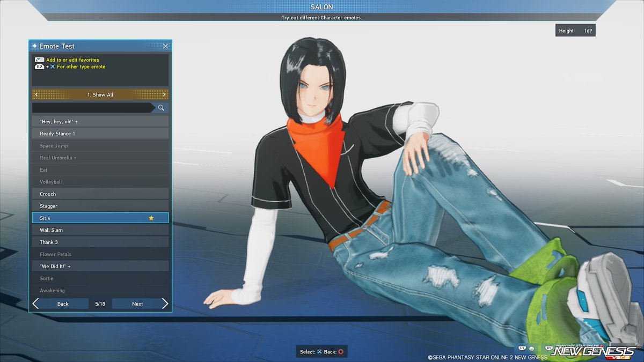The height and width of the screenshot is (362, 644).
Task: Select the Wall Slam emote
Action: point(100,230)
